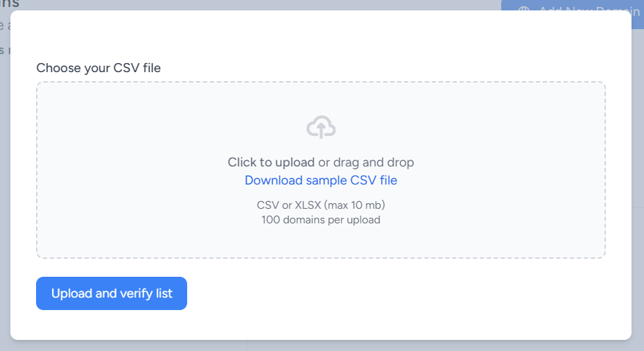Click the partially hidden page heading behind modal

click(10, 4)
